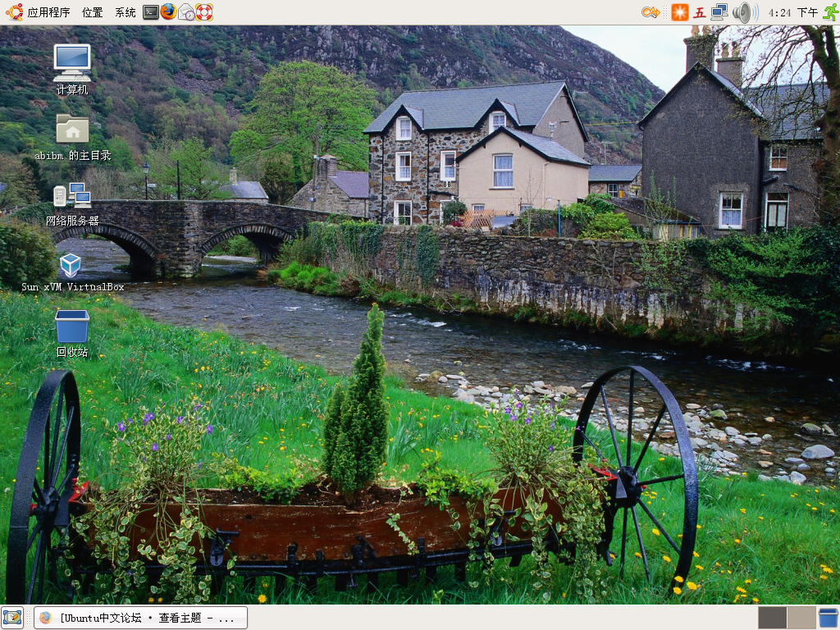Image resolution: width=840 pixels, height=630 pixels.
Task: Launch the Terminal from the top panel
Action: point(151,11)
